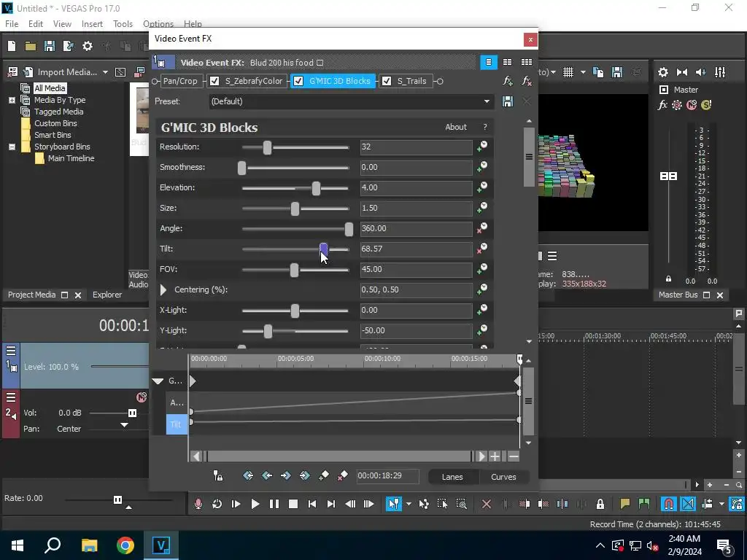
Task: Click the Save Preset icon
Action: click(508, 101)
